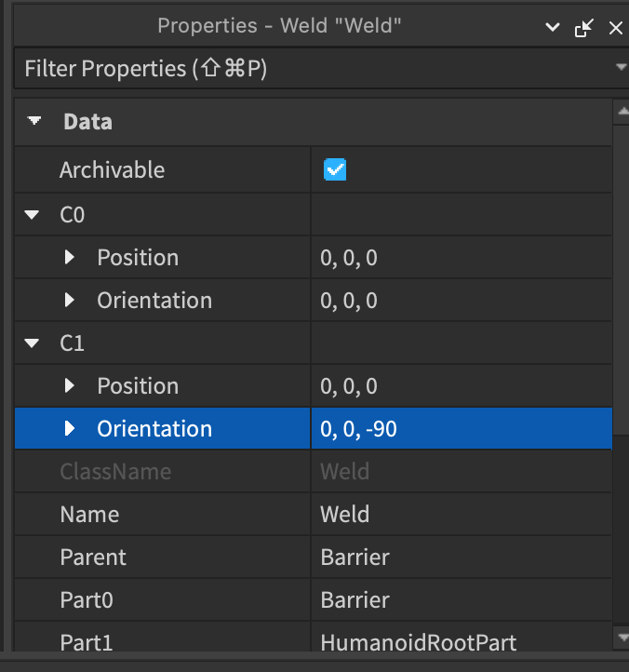Toggle the Archivable checkbox

(335, 170)
